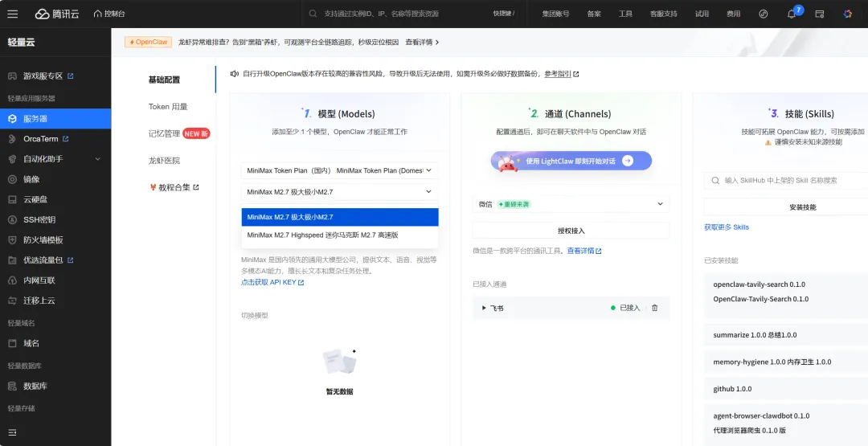The height and width of the screenshot is (446, 868).
Task: Click the Tencent Cloud logo
Action: 57,14
